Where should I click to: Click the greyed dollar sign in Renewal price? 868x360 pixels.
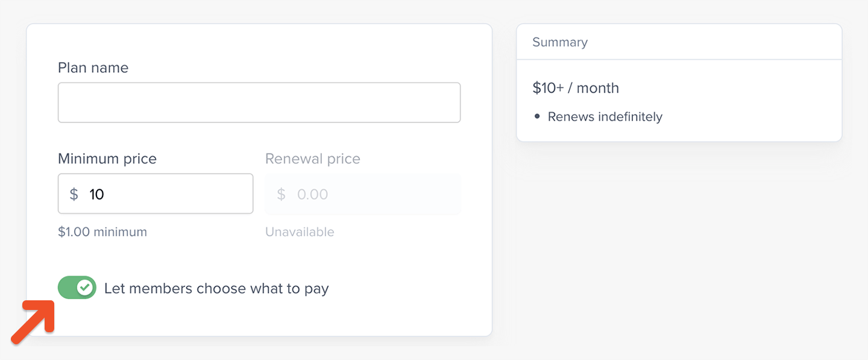pos(281,194)
